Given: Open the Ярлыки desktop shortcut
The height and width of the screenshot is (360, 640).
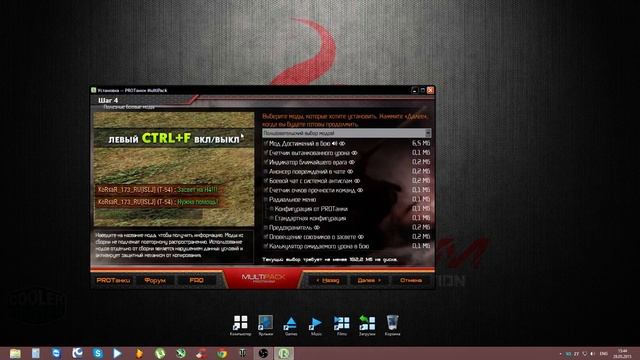Looking at the screenshot, I should point(265,325).
